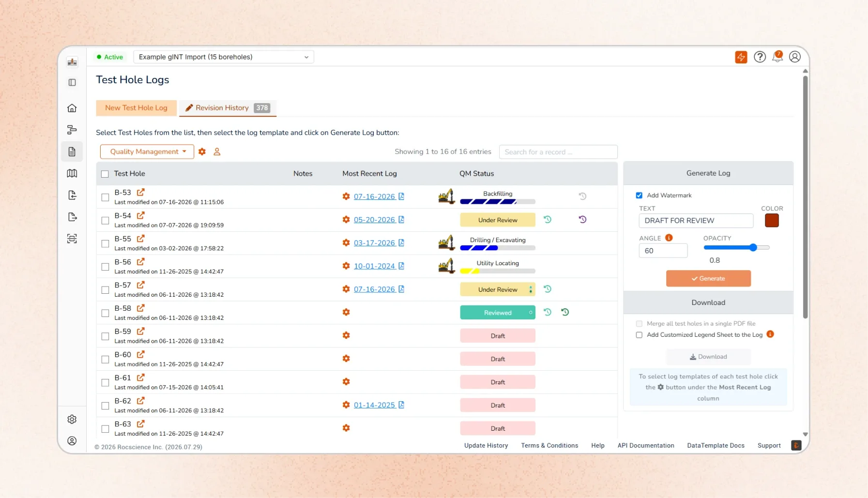Open the 01-14-2025 log link for B-62
This screenshot has width=868, height=498.
click(x=374, y=405)
